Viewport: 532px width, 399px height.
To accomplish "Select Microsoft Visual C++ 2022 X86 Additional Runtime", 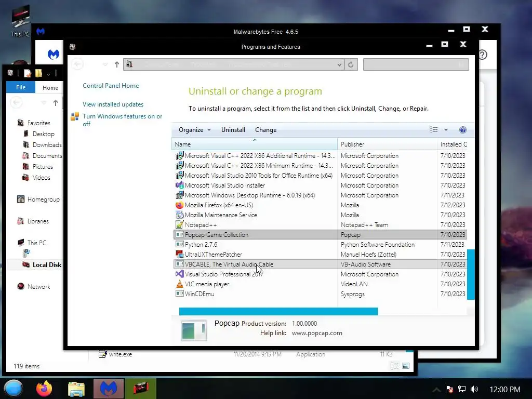I will point(320,156).
